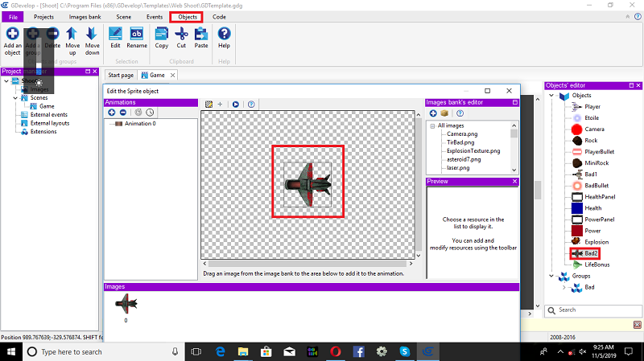Image resolution: width=644 pixels, height=361 pixels.
Task: Copy the selected object
Action: pyautogui.click(x=162, y=38)
